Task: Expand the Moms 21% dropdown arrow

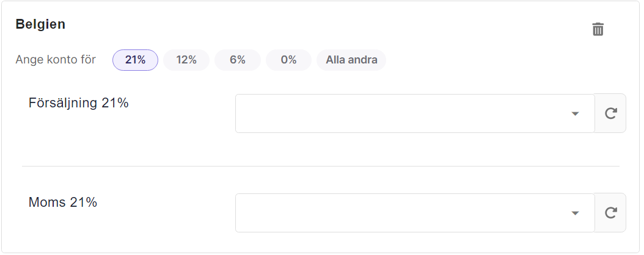Action: pyautogui.click(x=575, y=213)
